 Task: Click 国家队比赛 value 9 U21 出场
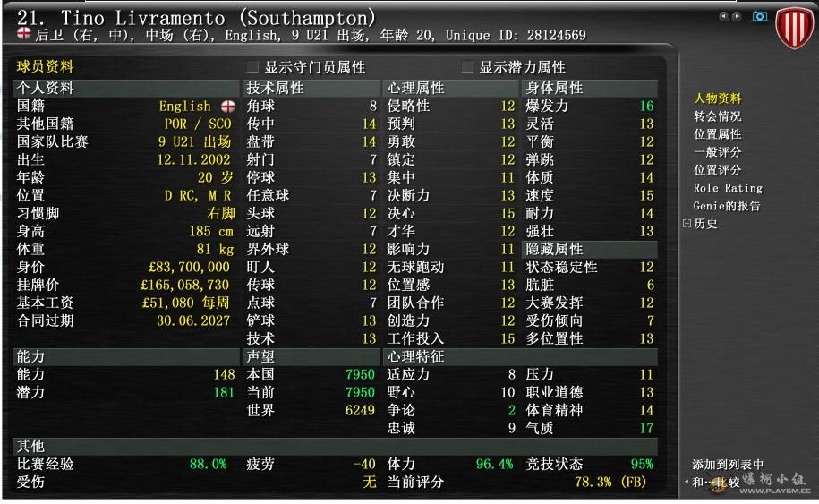[x=194, y=141]
